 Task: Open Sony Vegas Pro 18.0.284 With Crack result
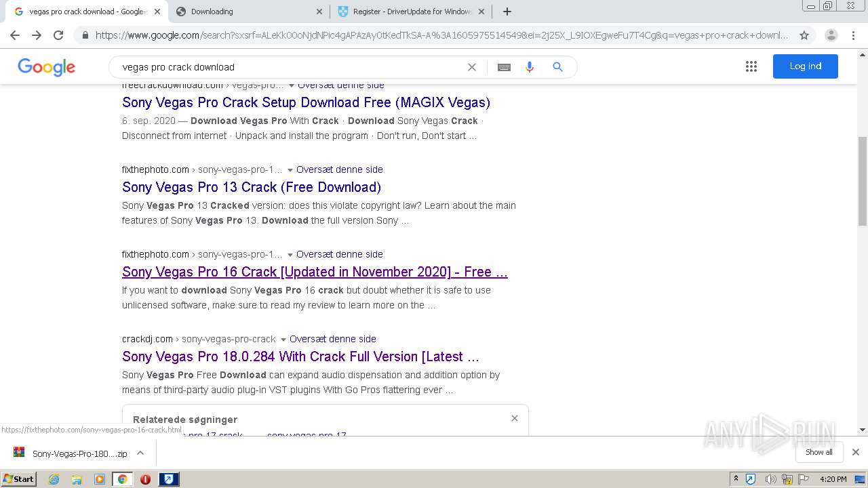click(x=300, y=357)
